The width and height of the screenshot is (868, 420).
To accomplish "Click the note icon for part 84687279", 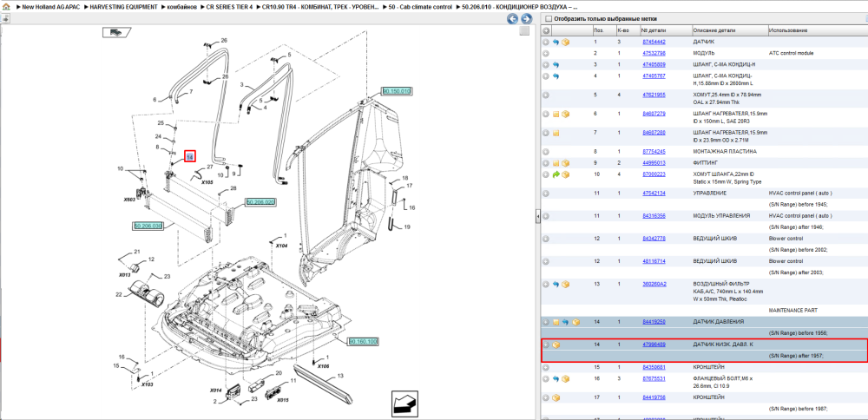I will click(x=556, y=114).
